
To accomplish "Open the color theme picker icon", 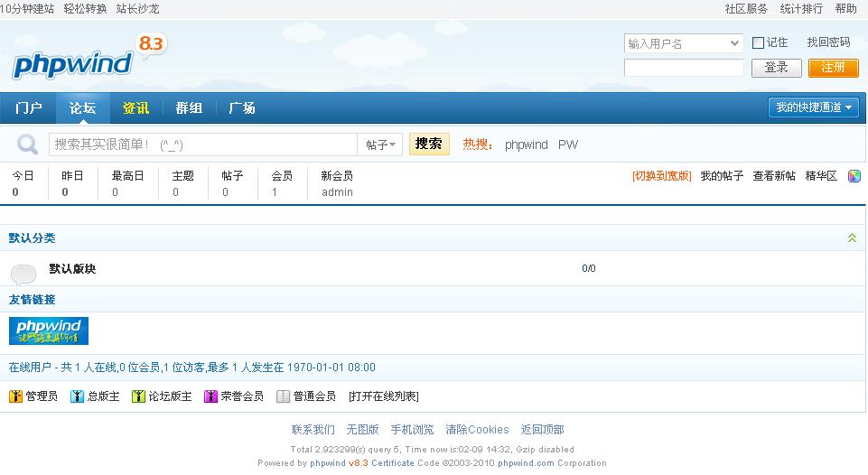I will (x=854, y=176).
